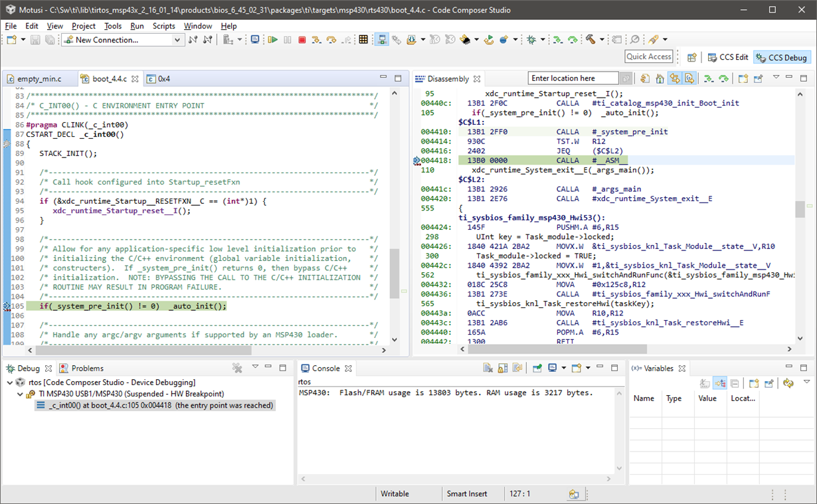Toggle Link with Active Debug Context
817x504 pixels.
tap(675, 78)
